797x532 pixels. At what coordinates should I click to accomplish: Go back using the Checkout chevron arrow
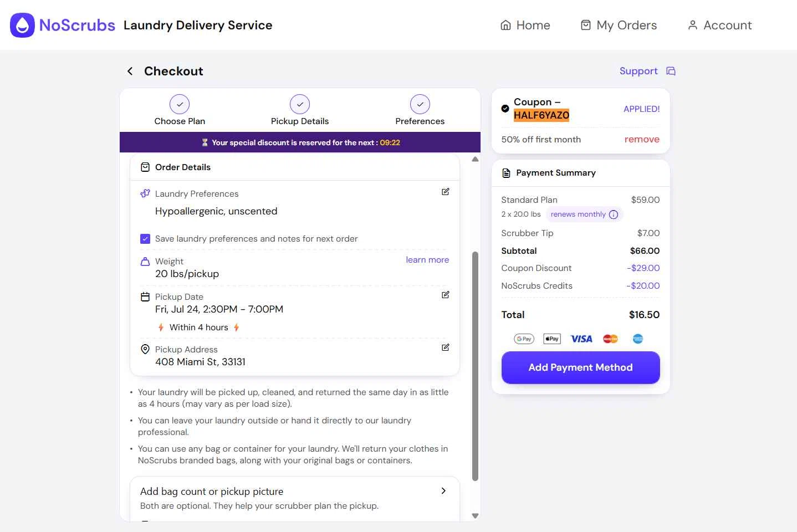point(130,71)
